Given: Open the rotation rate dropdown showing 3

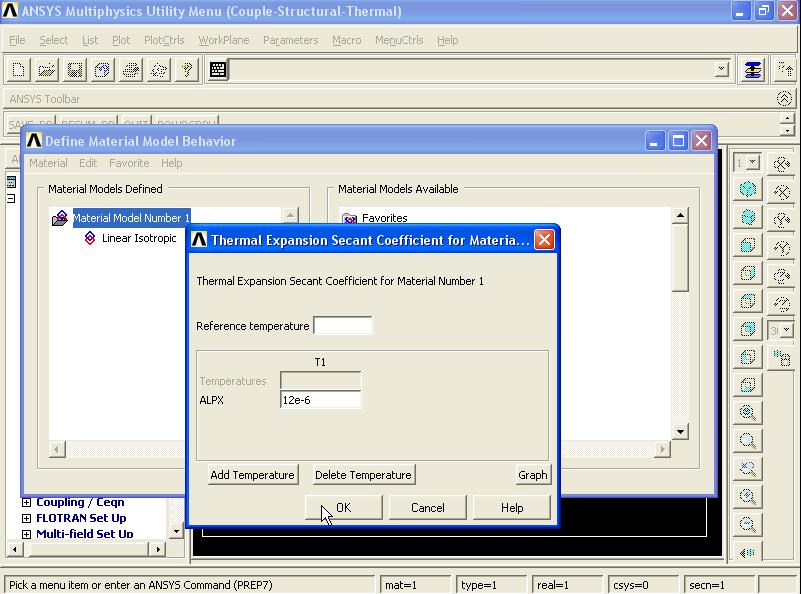Looking at the screenshot, I should pyautogui.click(x=787, y=330).
